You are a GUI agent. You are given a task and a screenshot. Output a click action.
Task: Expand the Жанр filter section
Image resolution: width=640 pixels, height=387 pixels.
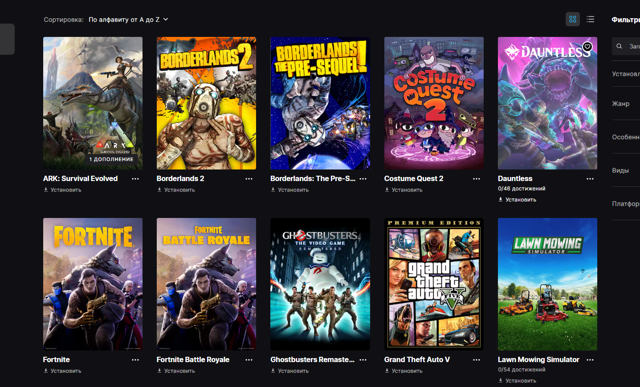[626, 104]
